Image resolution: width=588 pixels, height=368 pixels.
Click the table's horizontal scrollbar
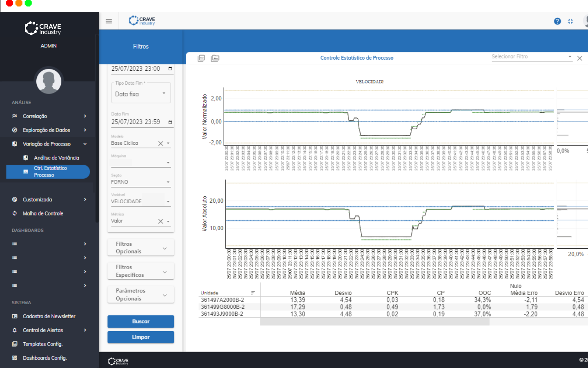pos(374,322)
